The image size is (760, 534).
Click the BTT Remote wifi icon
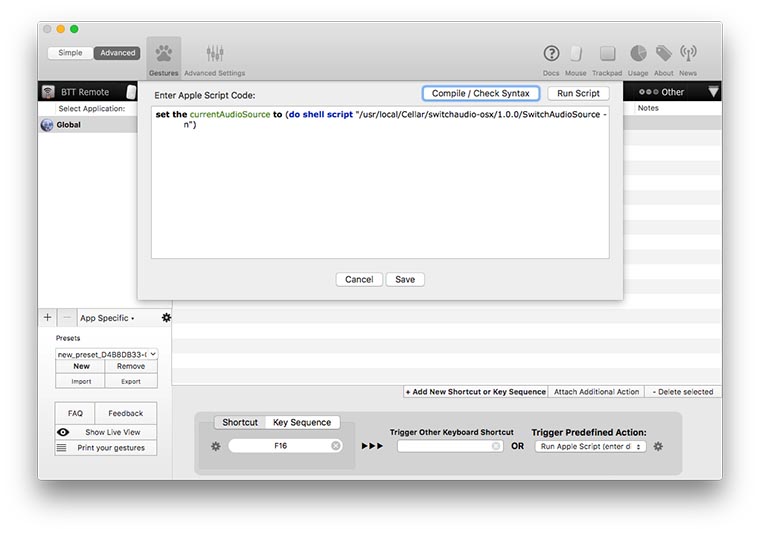pyautogui.click(x=48, y=92)
